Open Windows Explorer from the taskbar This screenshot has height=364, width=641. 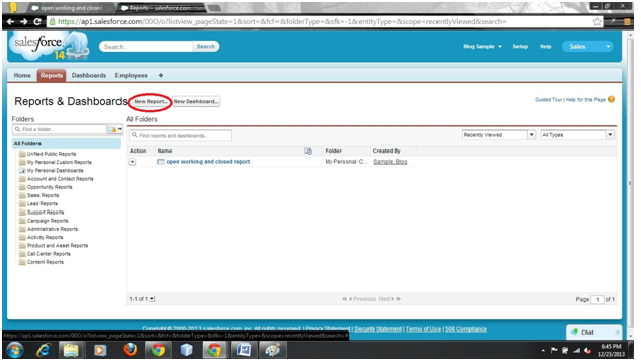point(71,351)
